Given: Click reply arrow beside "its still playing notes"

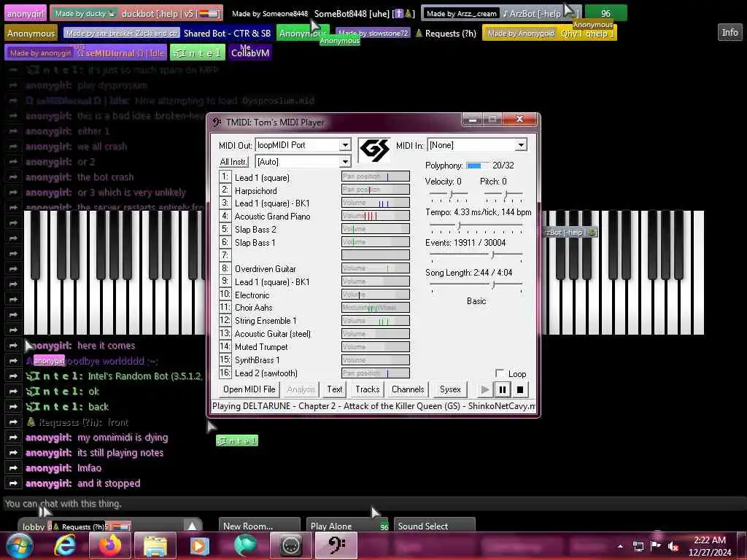Looking at the screenshot, I should pos(13,453).
